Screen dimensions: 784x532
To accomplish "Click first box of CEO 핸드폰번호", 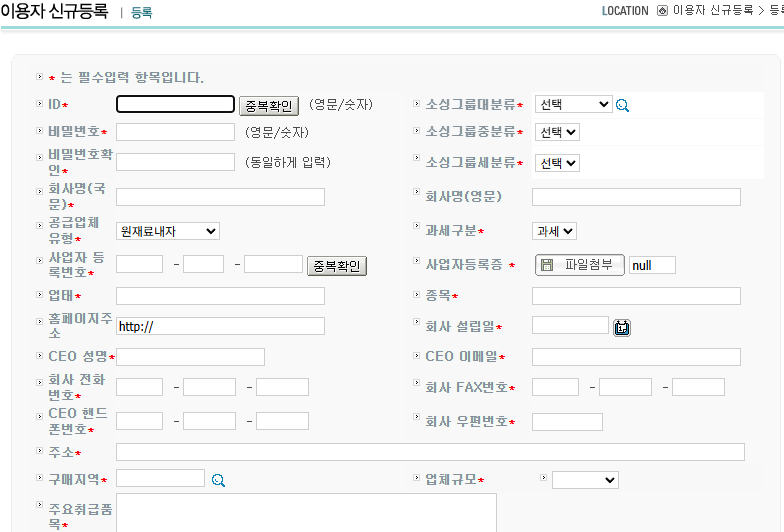I will [139, 421].
